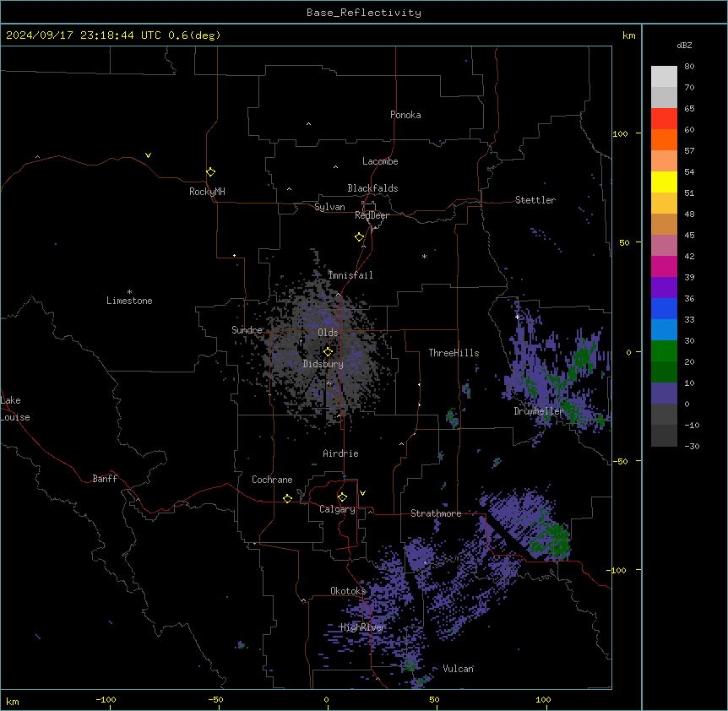Select the red 65-60 dBZ legend swatch

click(664, 118)
